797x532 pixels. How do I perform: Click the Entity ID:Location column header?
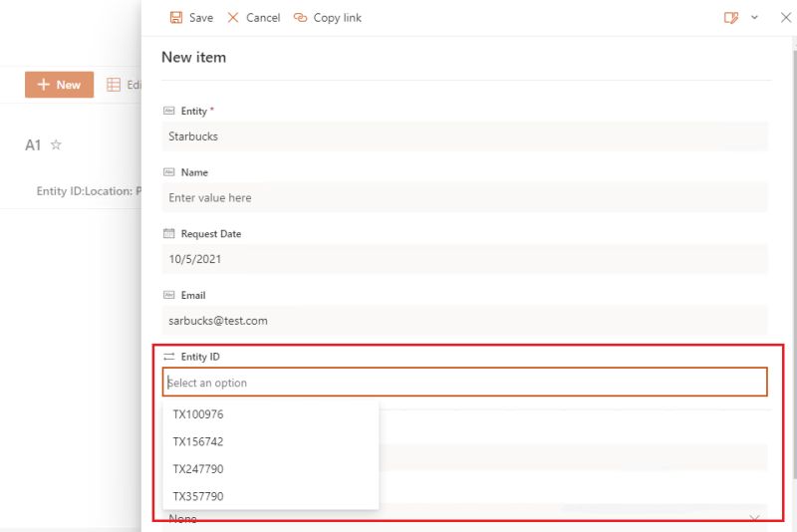[x=85, y=191]
